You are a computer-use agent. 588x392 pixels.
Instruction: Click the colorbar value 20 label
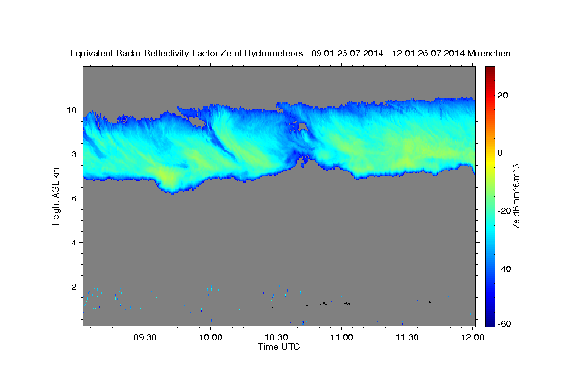[504, 95]
